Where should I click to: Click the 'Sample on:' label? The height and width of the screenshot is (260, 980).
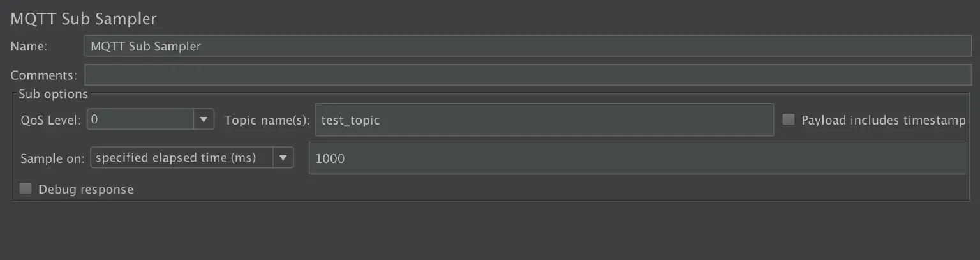click(52, 158)
